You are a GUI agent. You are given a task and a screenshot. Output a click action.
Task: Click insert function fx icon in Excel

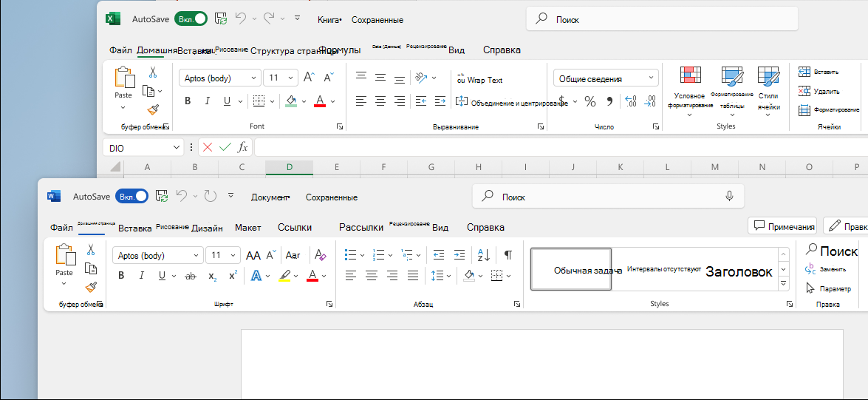[x=242, y=147]
